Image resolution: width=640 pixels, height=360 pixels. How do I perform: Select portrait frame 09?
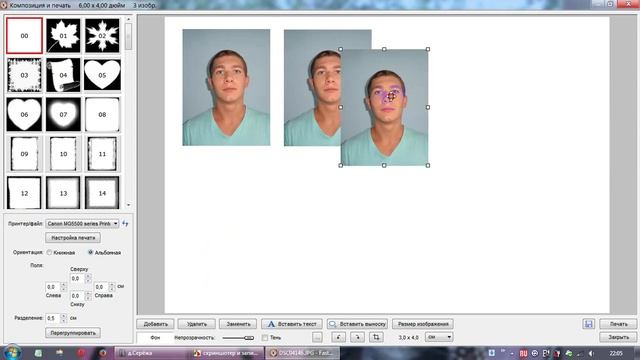pyautogui.click(x=24, y=154)
